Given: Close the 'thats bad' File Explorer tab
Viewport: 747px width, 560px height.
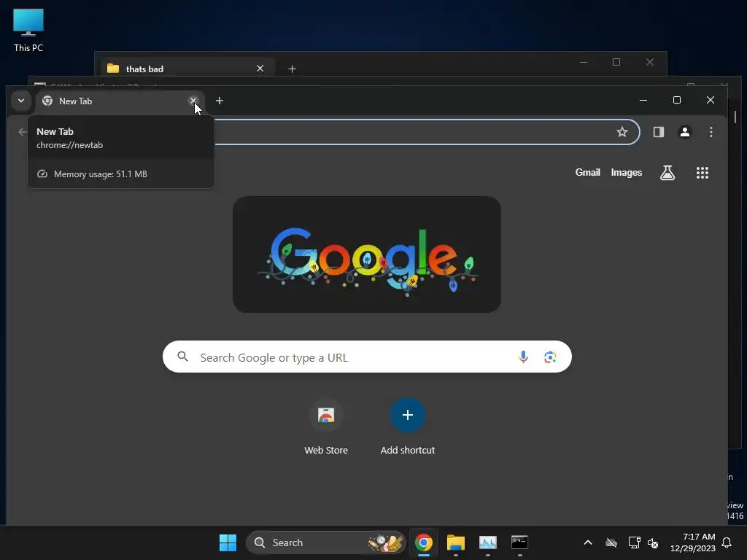Looking at the screenshot, I should point(260,69).
